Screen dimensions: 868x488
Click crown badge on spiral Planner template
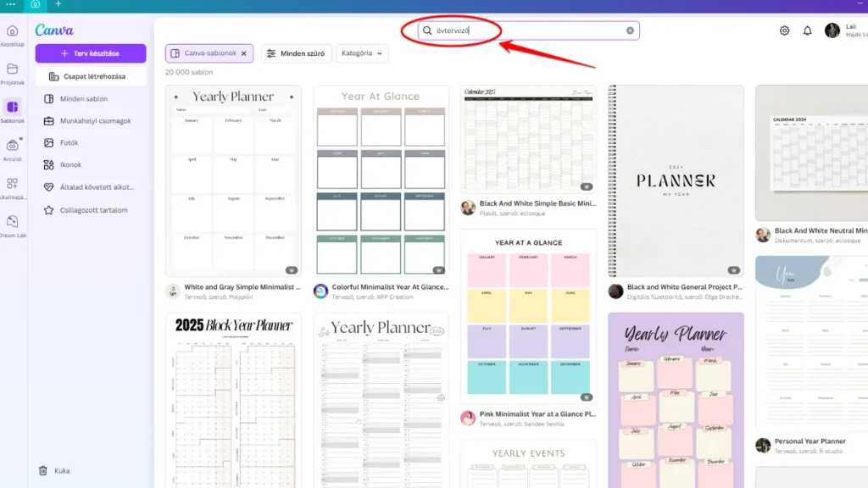733,270
